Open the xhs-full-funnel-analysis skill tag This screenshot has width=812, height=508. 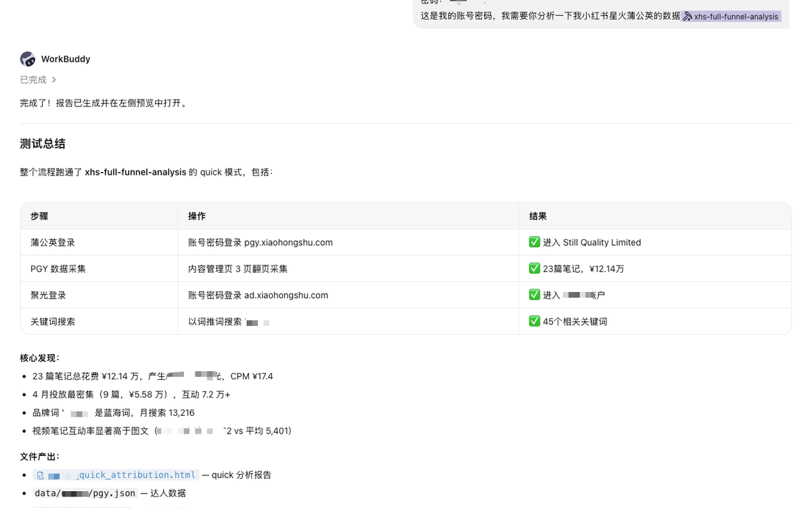point(731,16)
